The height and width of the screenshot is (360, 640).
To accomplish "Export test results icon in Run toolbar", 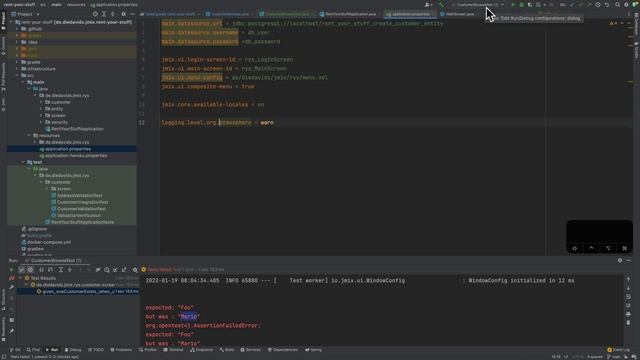I will click(x=124, y=269).
